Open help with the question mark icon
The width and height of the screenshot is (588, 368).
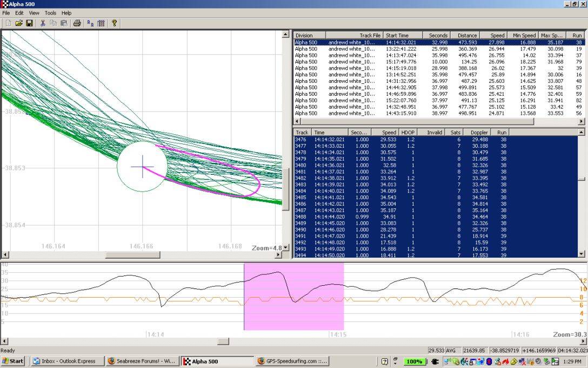click(x=114, y=23)
